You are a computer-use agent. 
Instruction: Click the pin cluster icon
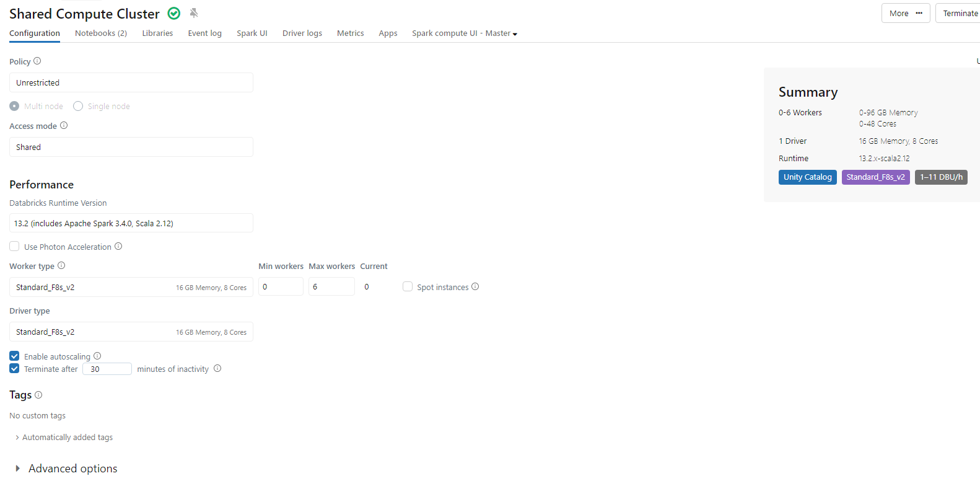coord(194,13)
